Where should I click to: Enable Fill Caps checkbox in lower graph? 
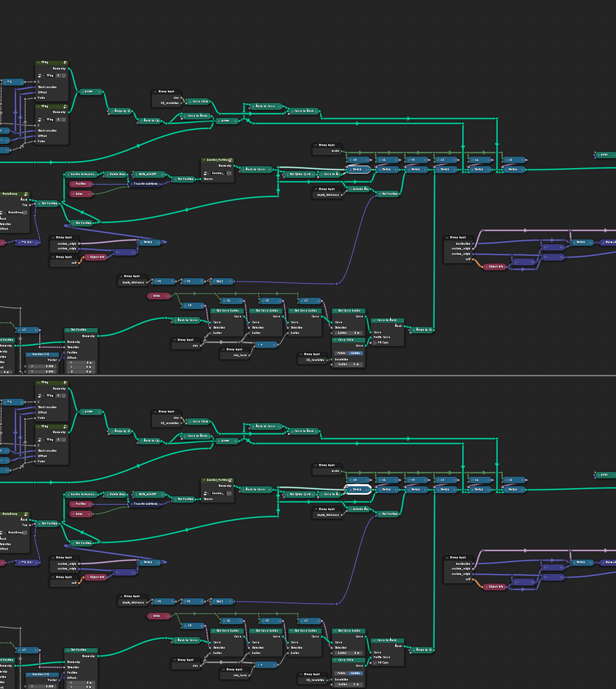tap(374, 662)
